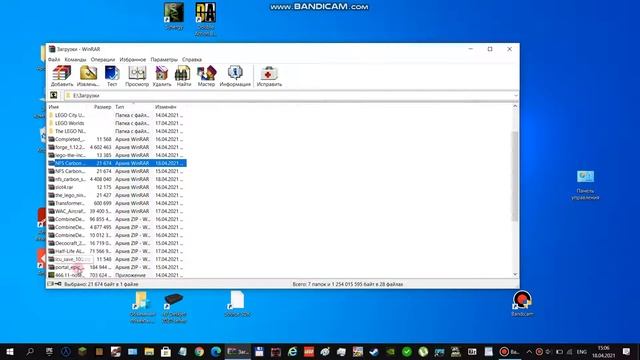
Task: Click the Добавить (Add) toolbar icon
Action: [62, 76]
